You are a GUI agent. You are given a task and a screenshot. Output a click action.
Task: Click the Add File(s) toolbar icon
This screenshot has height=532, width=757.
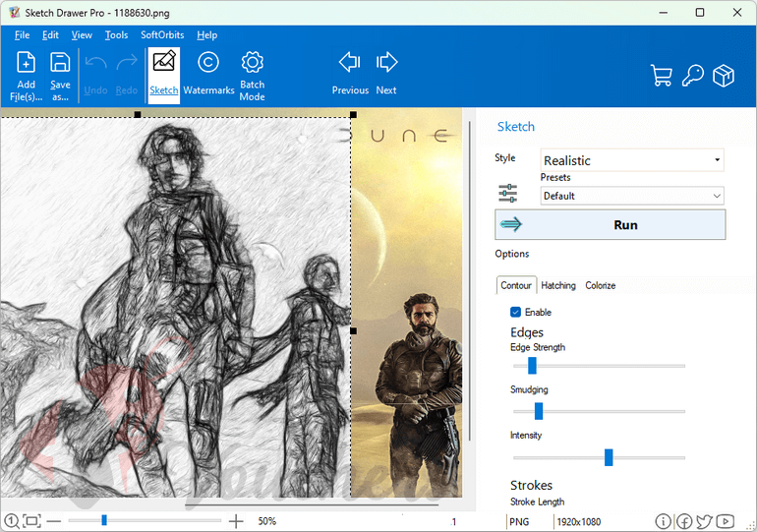pyautogui.click(x=26, y=74)
